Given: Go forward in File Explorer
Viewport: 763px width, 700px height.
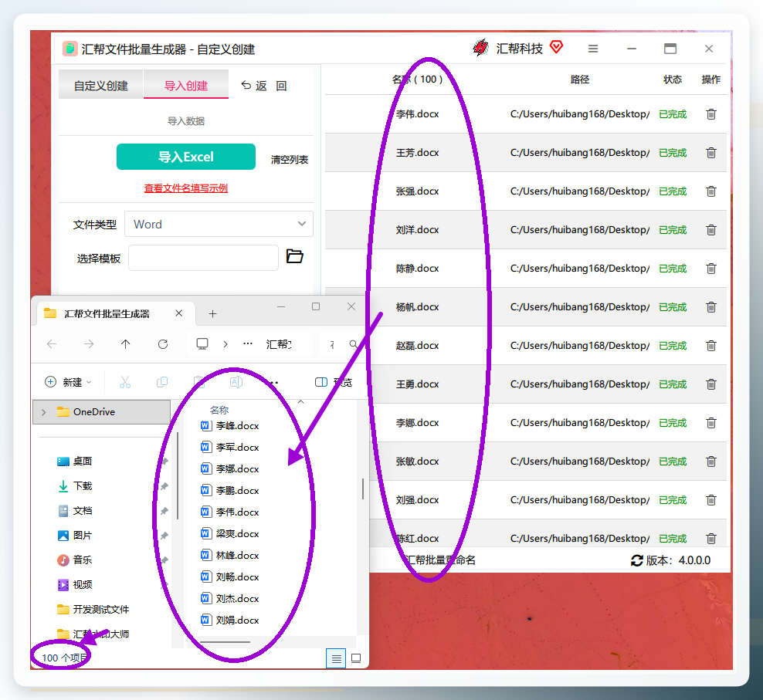Looking at the screenshot, I should 89,344.
